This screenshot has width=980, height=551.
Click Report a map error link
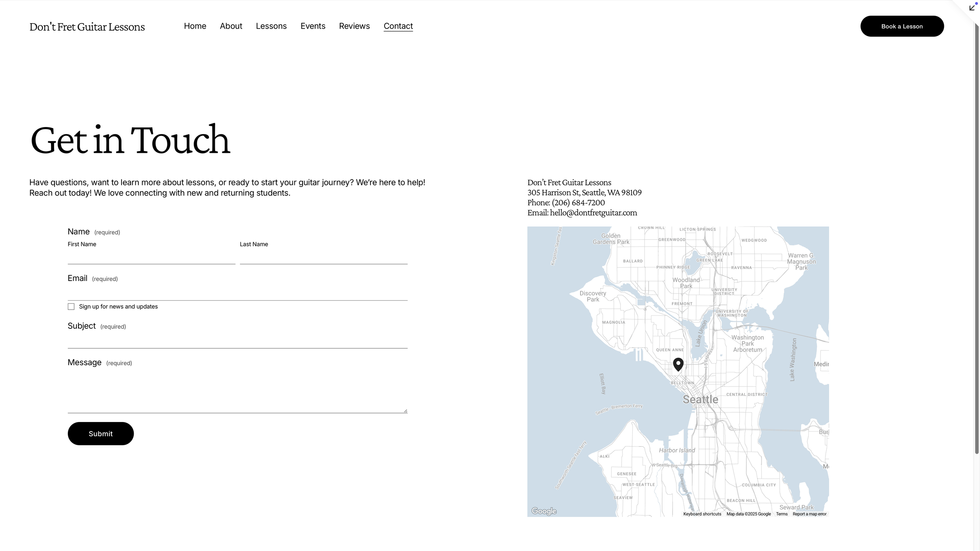[809, 514]
